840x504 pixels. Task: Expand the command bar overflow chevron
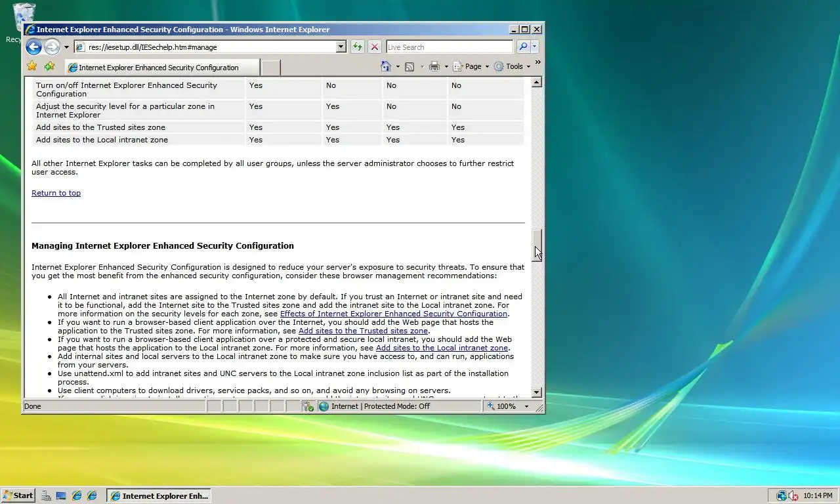tap(538, 63)
